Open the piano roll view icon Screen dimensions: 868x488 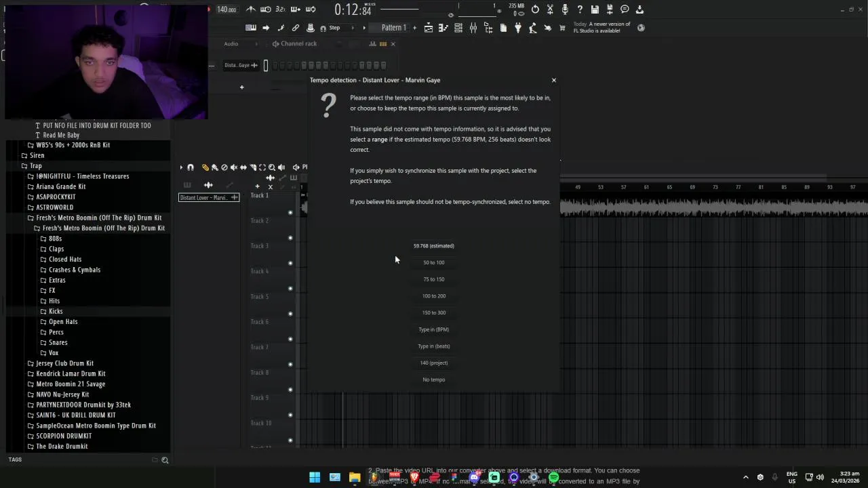443,28
